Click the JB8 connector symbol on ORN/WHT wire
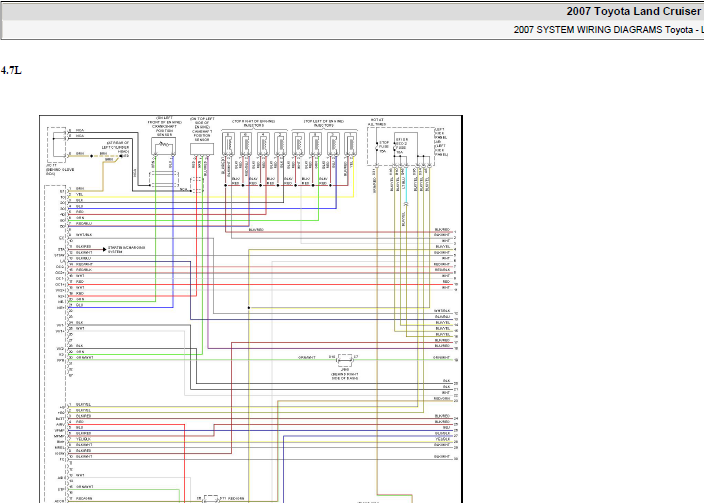Image resolution: width=704 pixels, height=503 pixels. coord(344,360)
